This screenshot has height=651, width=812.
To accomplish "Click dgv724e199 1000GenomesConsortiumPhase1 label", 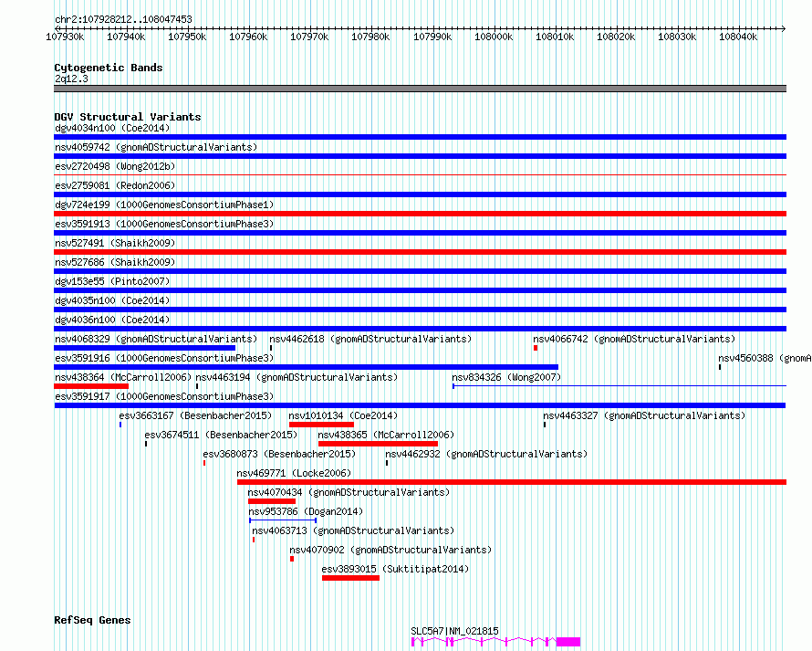I will point(164,205).
